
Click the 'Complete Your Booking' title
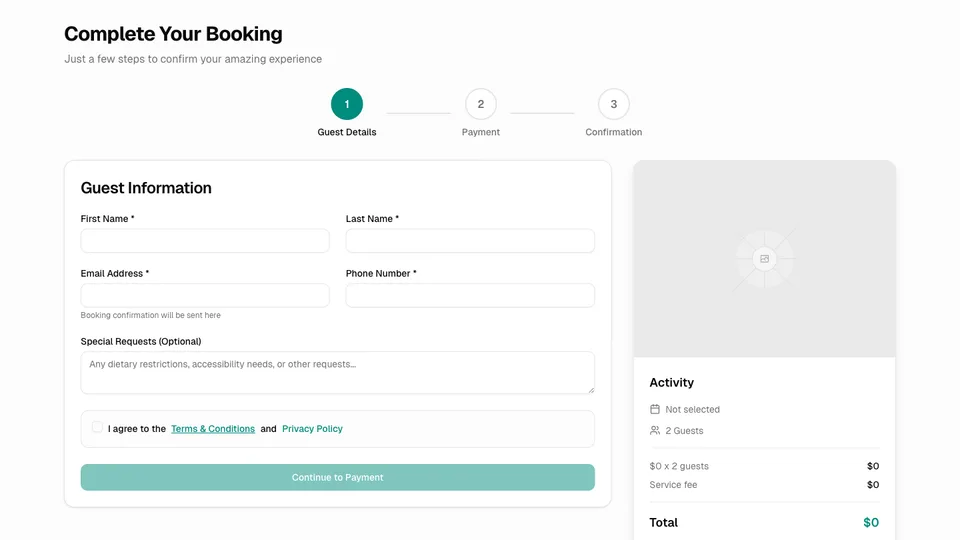(173, 34)
